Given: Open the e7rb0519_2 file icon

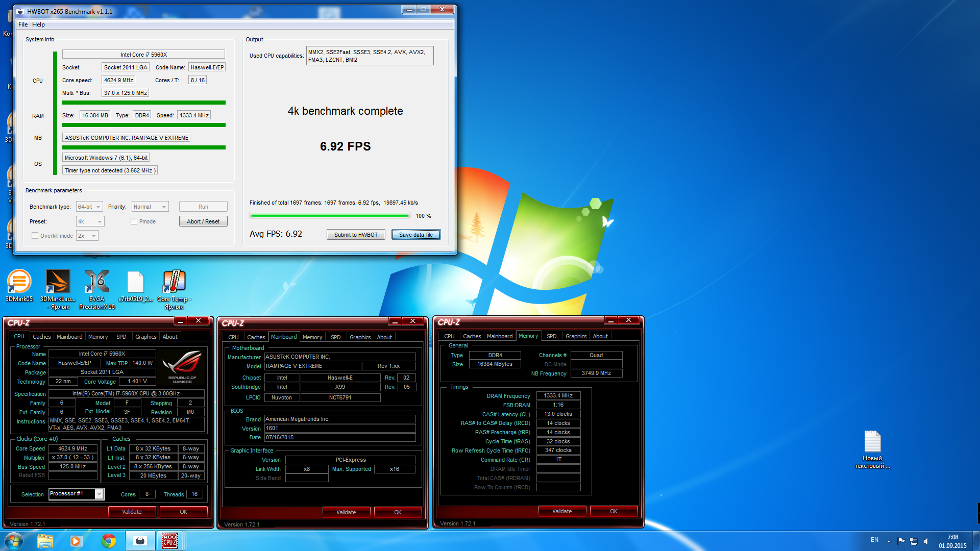Looking at the screenshot, I should (136, 286).
